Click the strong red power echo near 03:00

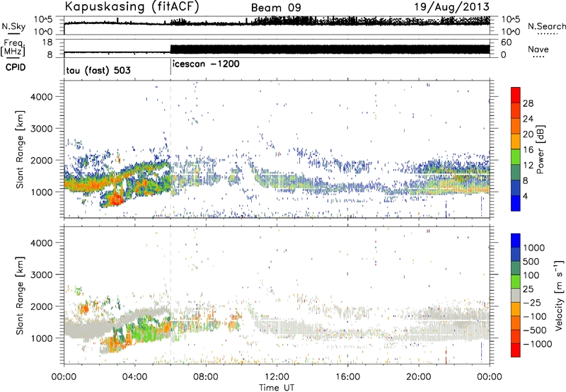(x=115, y=199)
